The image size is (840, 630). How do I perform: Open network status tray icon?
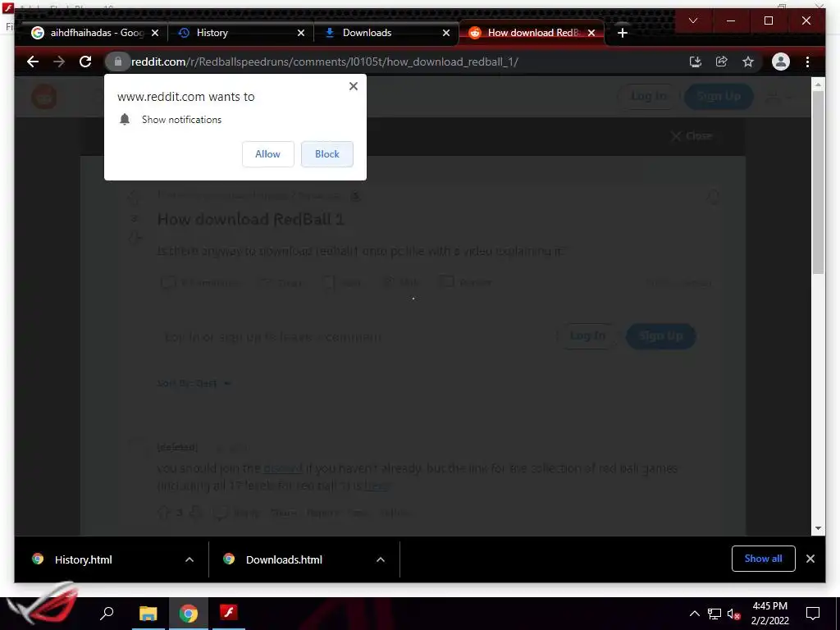714,614
